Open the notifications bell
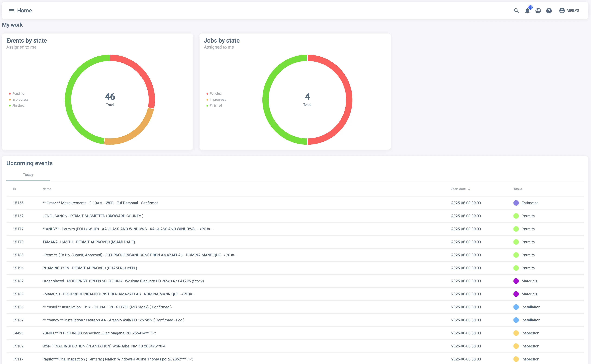The height and width of the screenshot is (364, 591). pos(527,11)
